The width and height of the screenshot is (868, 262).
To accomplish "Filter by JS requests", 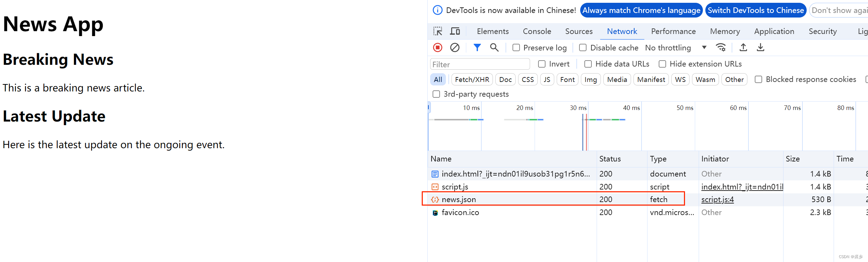I will tap(547, 80).
